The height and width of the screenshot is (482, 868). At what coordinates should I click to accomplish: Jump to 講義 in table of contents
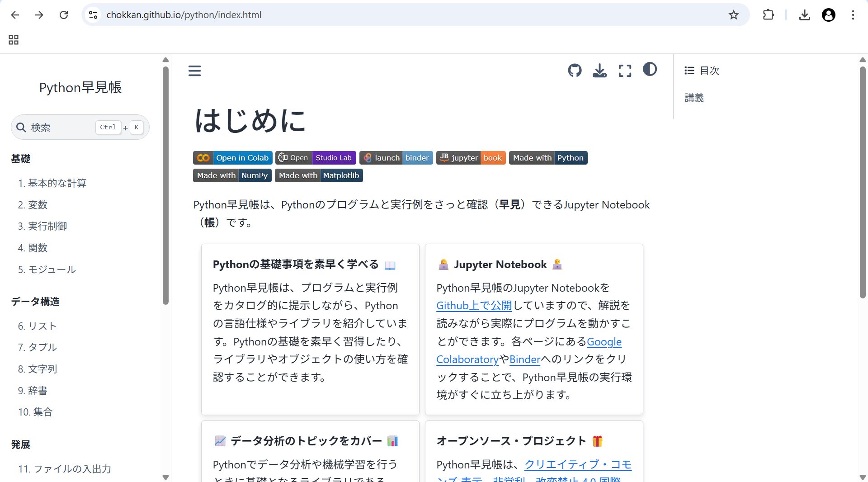point(694,98)
